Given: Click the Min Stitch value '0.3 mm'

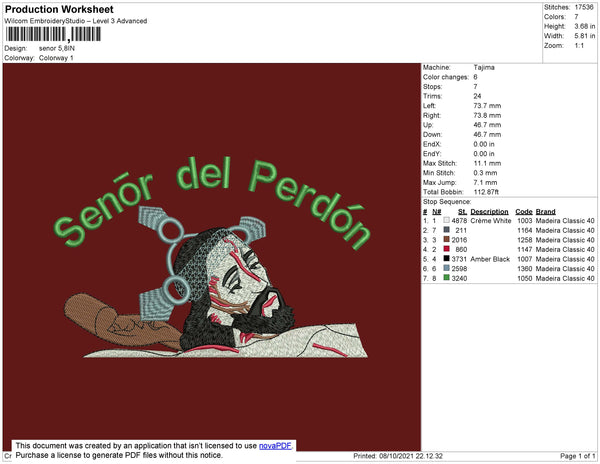Looking at the screenshot, I should pos(485,173).
